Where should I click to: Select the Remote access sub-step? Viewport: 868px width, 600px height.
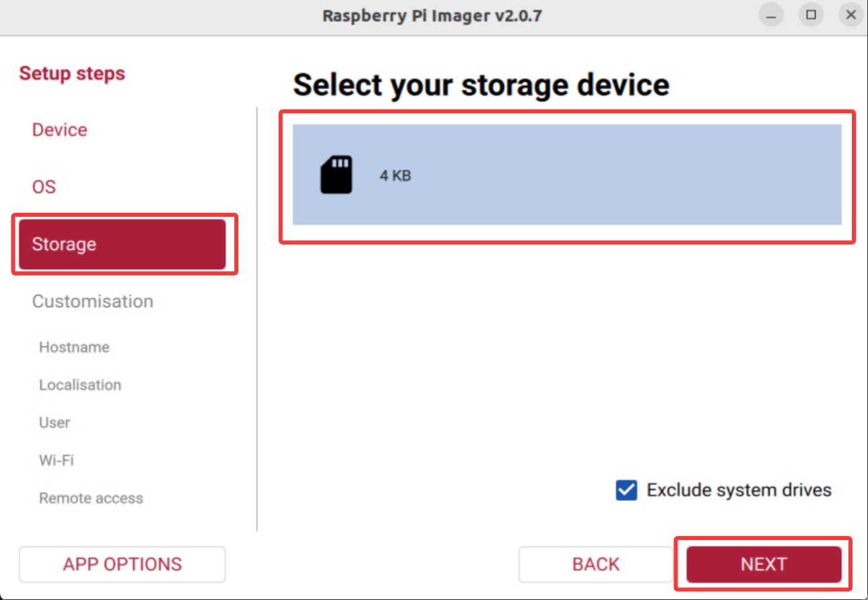click(x=91, y=498)
